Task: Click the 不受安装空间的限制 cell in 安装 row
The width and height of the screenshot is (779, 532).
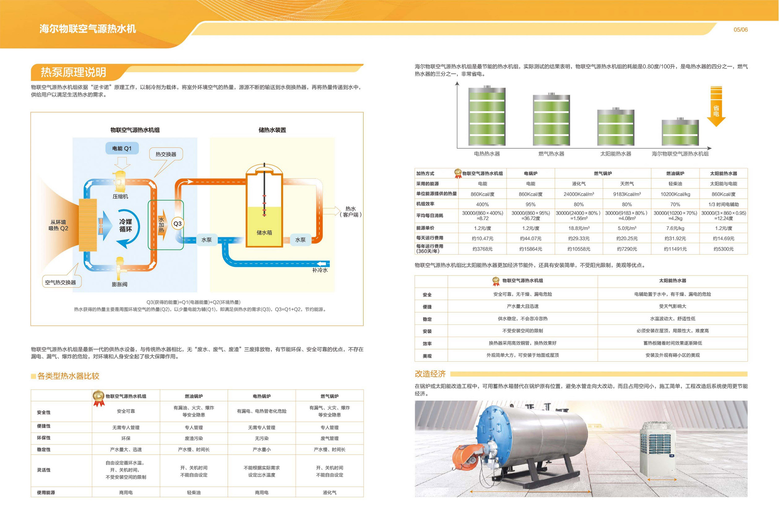Action: (522, 331)
